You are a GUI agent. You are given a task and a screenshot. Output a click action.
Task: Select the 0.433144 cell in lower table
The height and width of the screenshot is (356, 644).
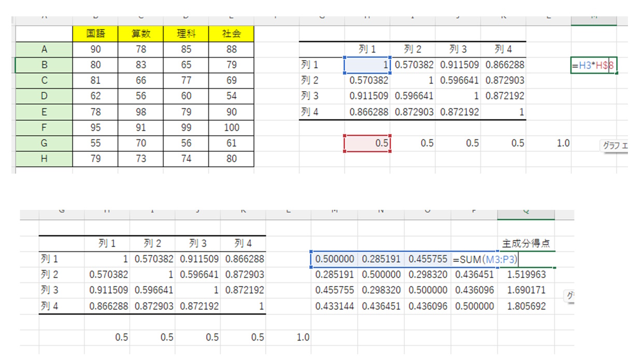(334, 306)
